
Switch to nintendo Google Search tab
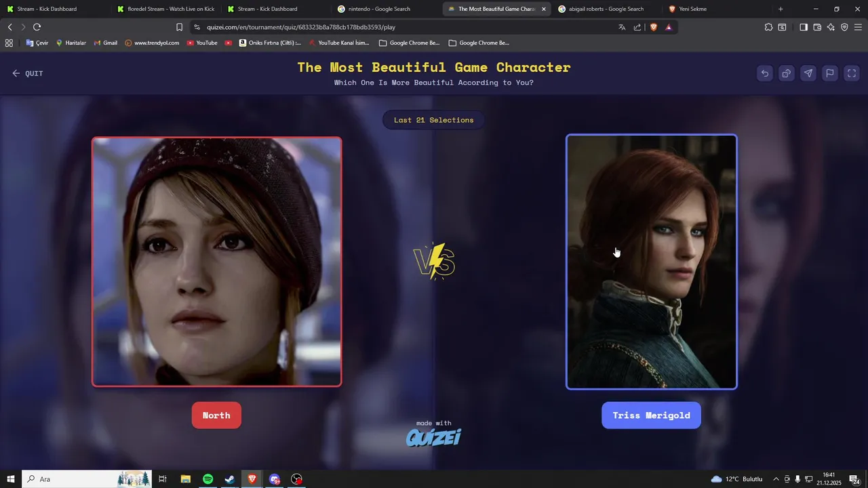pyautogui.click(x=387, y=9)
